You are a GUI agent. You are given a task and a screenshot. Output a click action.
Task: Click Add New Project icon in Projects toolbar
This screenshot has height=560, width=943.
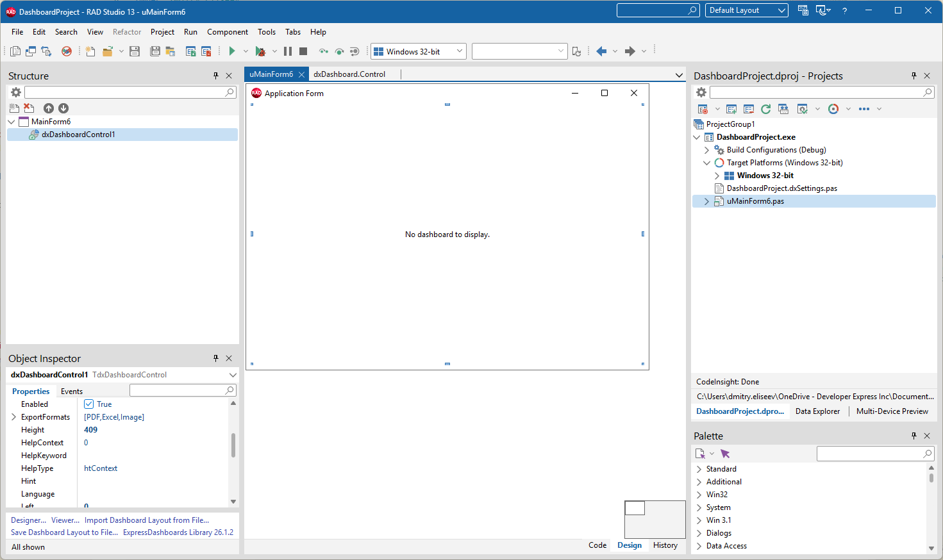pos(731,109)
